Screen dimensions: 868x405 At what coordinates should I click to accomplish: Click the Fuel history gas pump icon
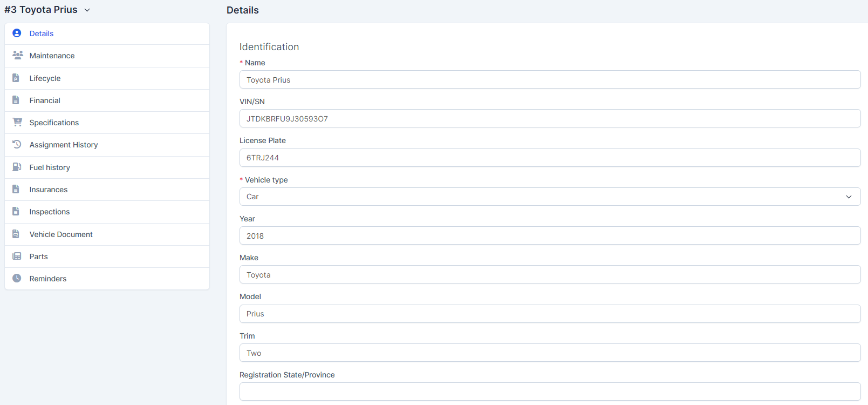(x=17, y=167)
